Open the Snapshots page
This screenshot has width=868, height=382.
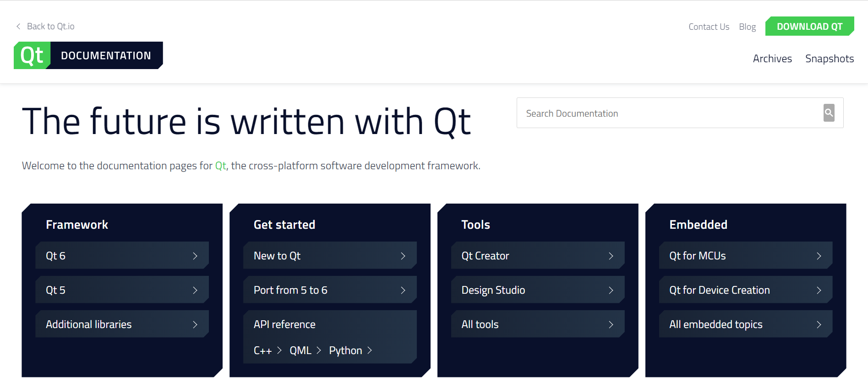(829, 58)
